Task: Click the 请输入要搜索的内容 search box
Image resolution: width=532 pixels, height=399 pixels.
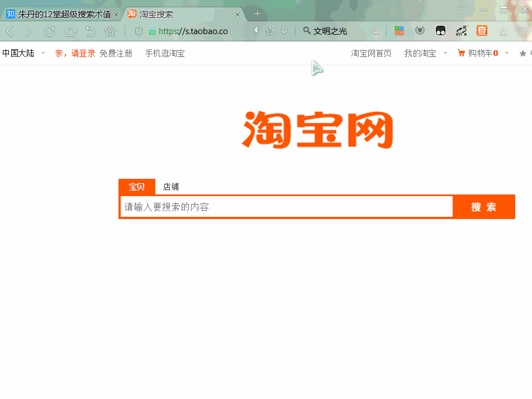Action: [x=286, y=207]
